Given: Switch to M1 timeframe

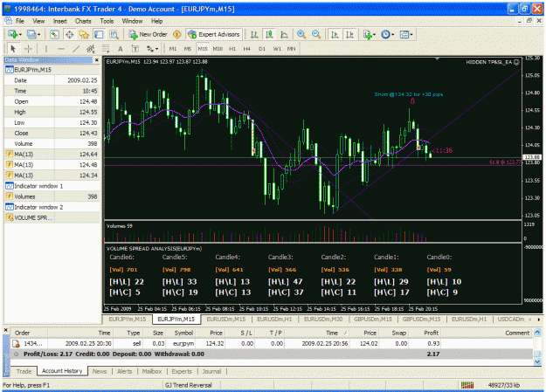Looking at the screenshot, I should coord(173,49).
